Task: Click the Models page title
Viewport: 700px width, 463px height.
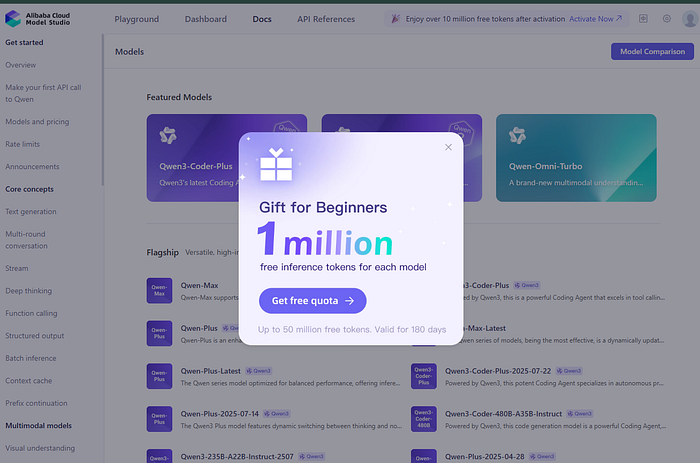Action: coord(129,52)
